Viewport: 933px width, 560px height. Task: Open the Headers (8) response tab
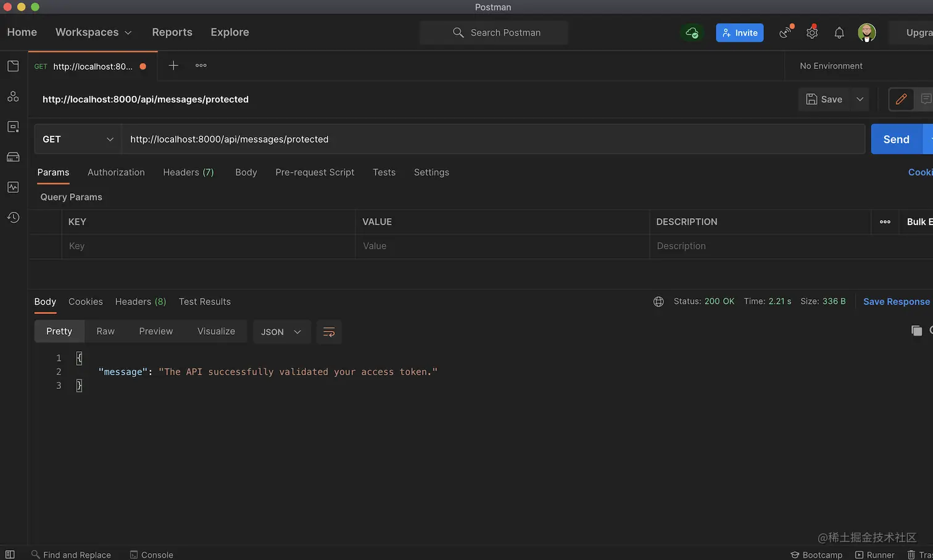click(x=140, y=302)
